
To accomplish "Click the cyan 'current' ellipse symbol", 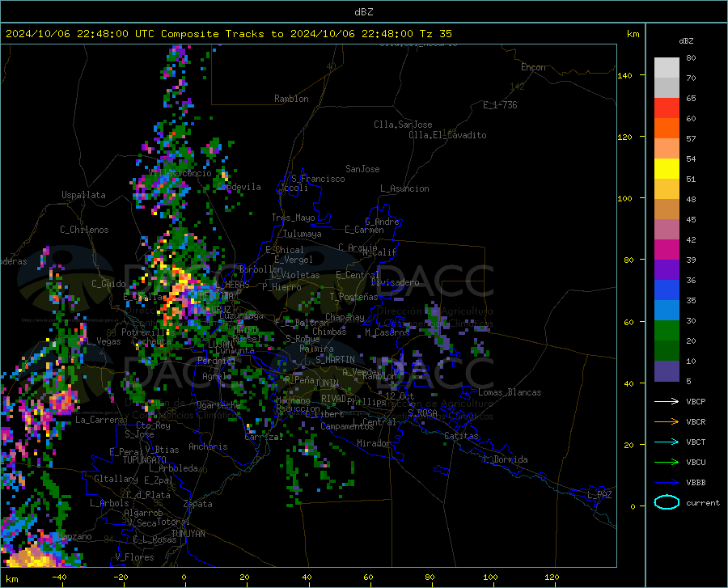I will (x=667, y=502).
